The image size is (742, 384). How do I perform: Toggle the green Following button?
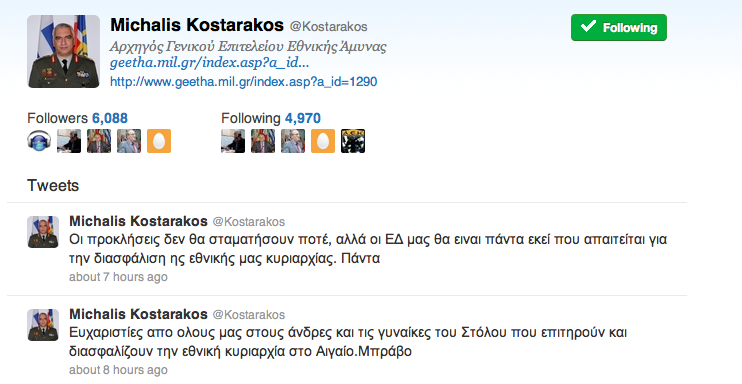point(618,27)
